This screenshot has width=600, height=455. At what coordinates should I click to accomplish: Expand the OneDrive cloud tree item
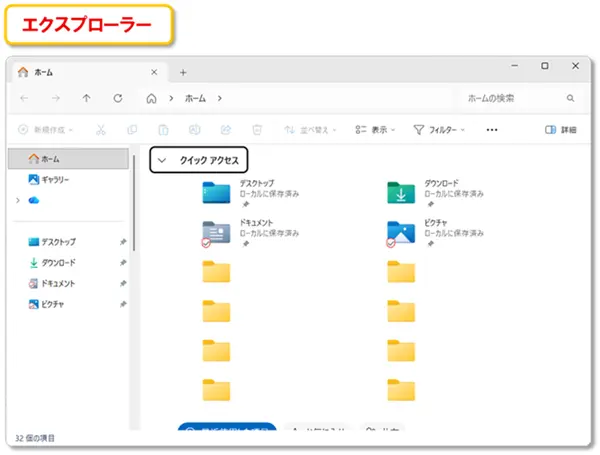click(18, 201)
